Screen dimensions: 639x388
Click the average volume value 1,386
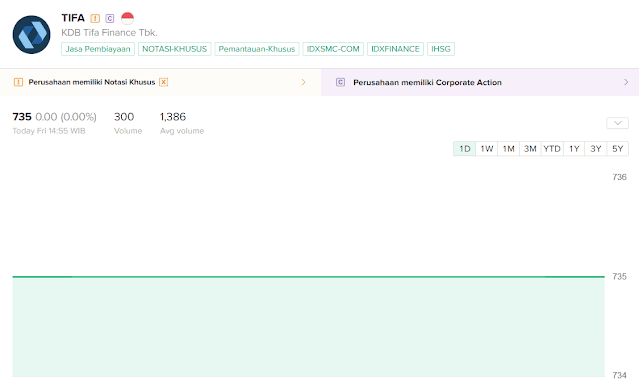(173, 117)
